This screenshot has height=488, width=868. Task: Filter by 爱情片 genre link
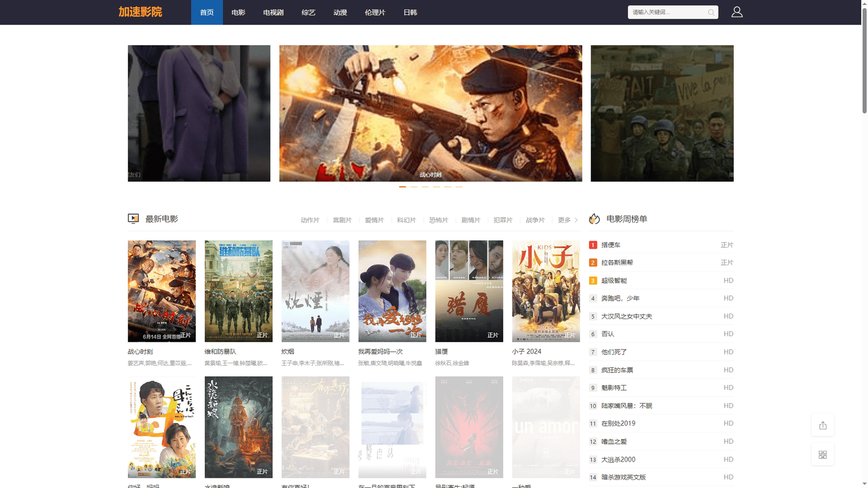[x=374, y=220]
